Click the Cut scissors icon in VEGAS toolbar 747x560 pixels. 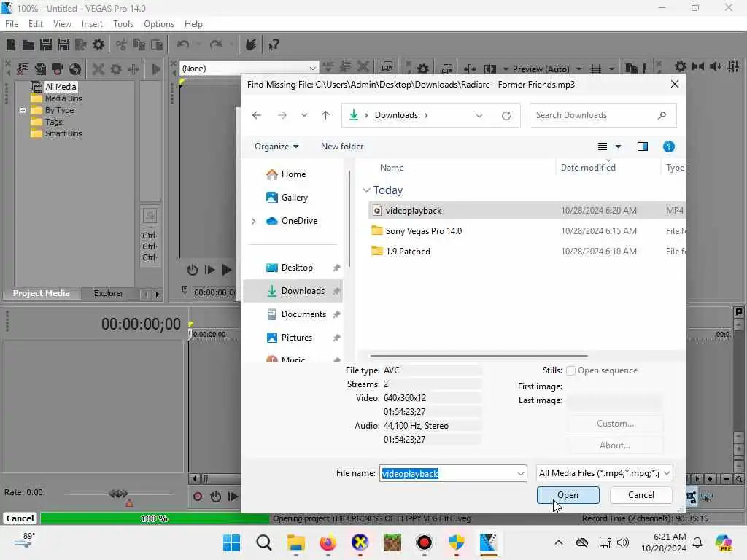click(122, 44)
